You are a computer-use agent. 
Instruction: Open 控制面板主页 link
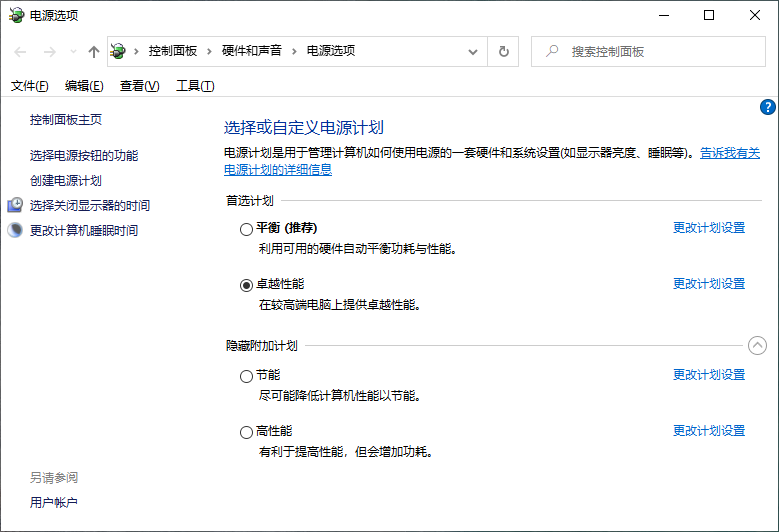pos(66,120)
